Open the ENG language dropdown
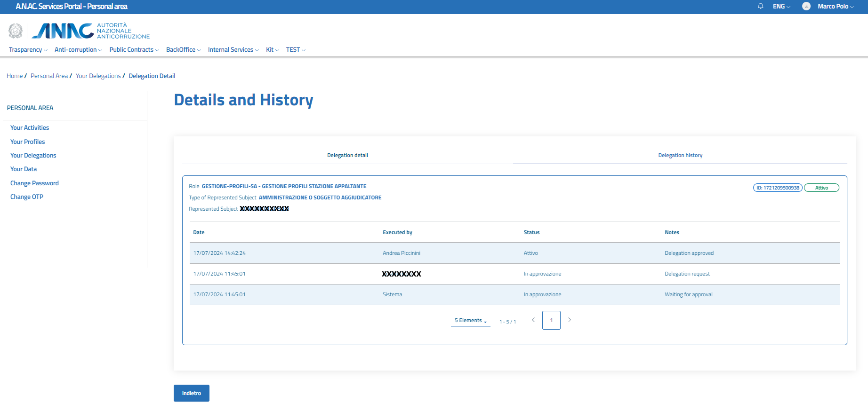Image resolution: width=868 pixels, height=411 pixels. 781,6
